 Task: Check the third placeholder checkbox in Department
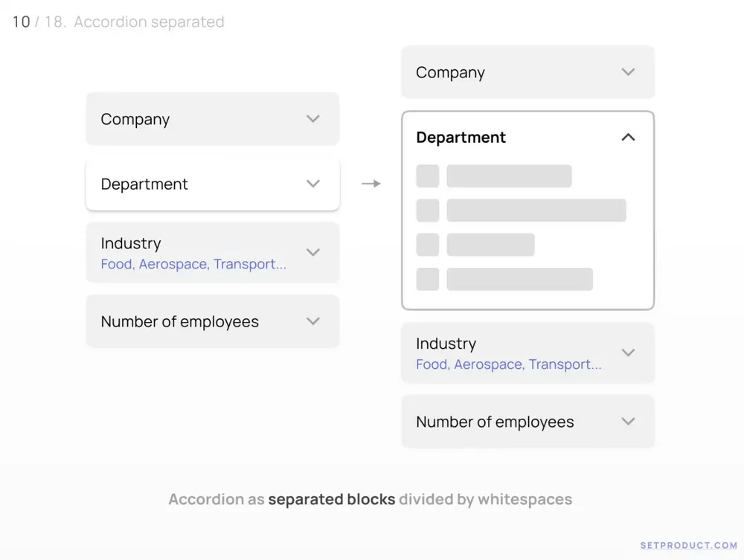pos(427,245)
